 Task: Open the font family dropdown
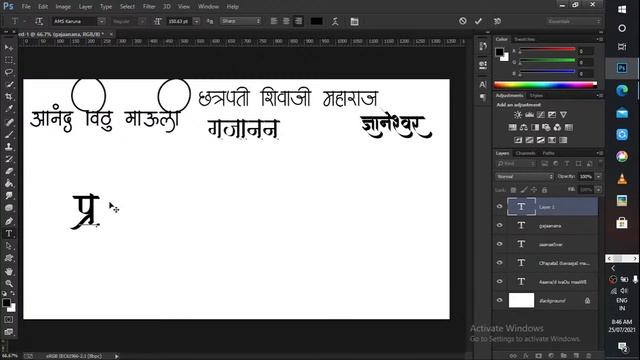click(x=101, y=21)
